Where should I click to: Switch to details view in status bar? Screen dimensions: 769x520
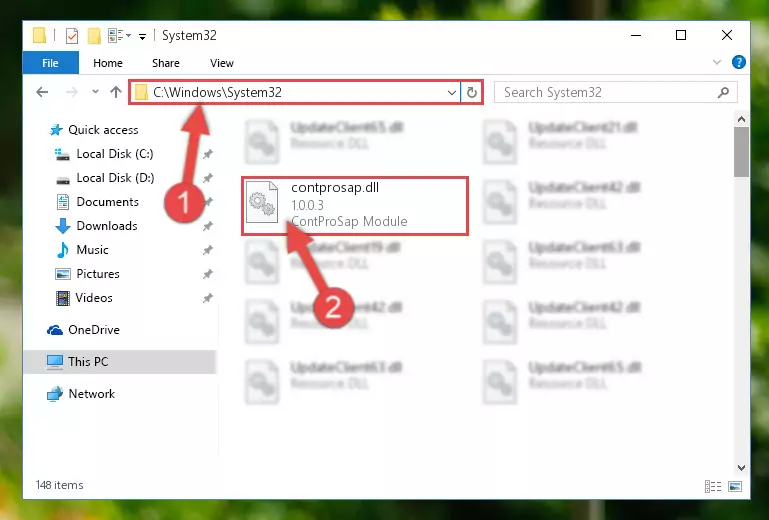pos(713,486)
